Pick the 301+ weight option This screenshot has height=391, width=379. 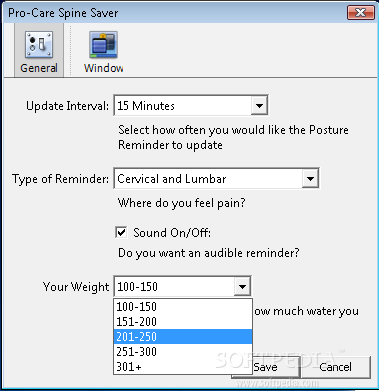point(183,367)
